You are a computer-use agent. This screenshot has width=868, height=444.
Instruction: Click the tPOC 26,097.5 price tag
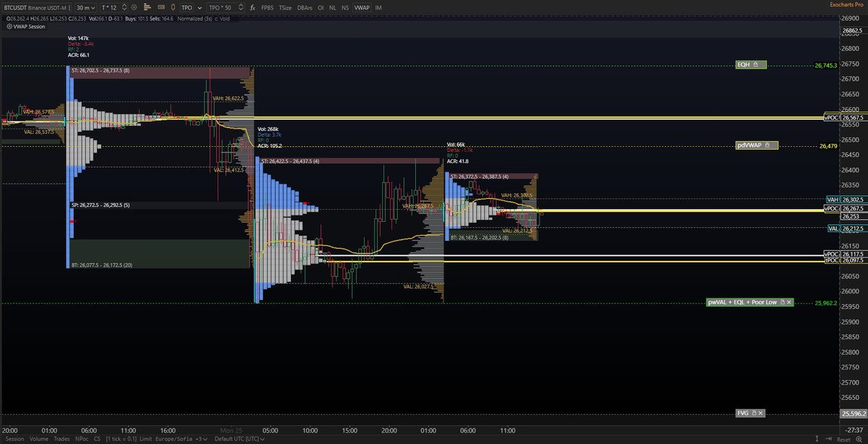click(x=846, y=261)
